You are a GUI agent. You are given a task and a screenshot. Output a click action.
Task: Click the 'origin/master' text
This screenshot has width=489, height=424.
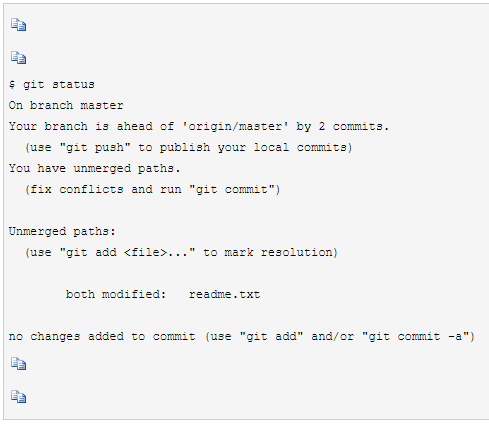(235, 127)
